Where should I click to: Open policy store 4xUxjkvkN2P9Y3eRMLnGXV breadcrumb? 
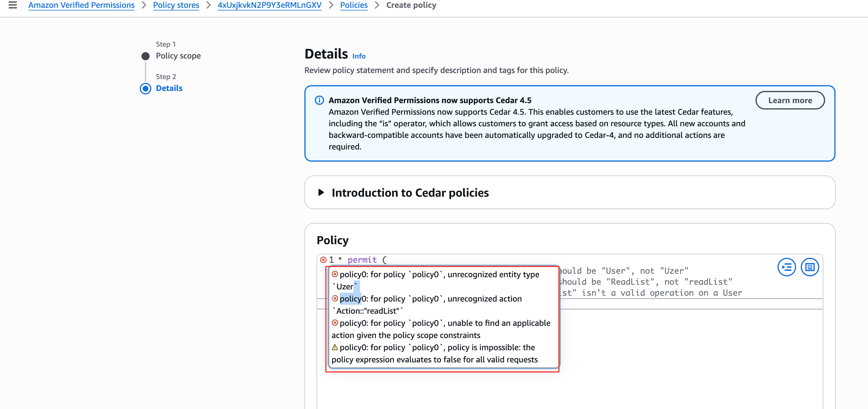[x=269, y=5]
